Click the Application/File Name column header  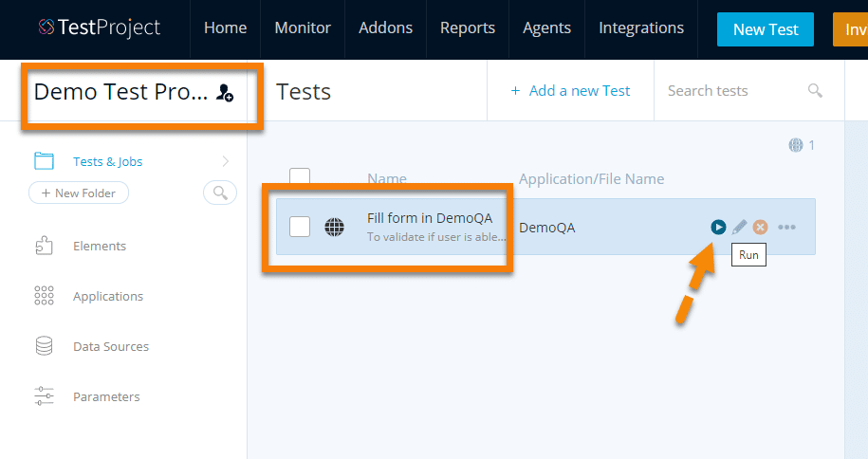[x=591, y=179]
